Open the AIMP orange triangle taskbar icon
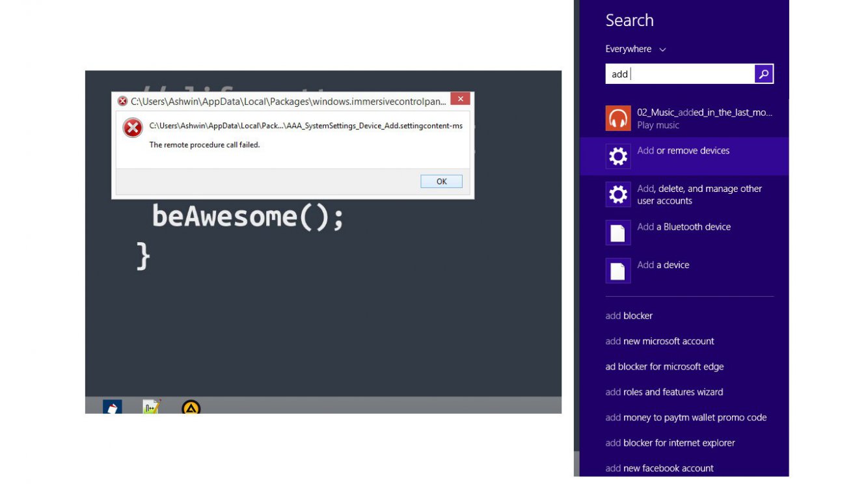Viewport: 868px width, 488px height. (x=191, y=408)
